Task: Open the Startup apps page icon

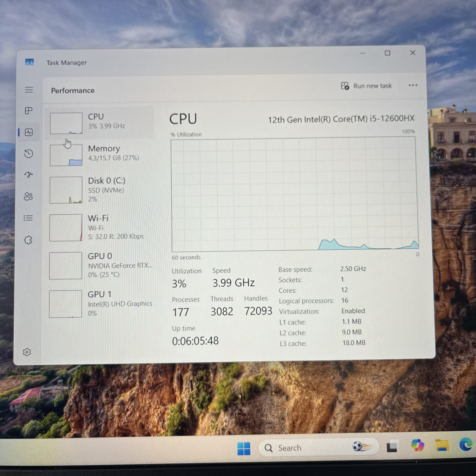Action: pyautogui.click(x=29, y=175)
